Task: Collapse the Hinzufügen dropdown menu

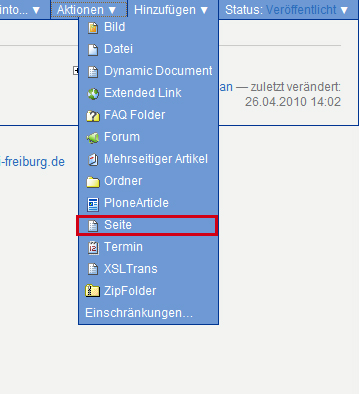Action: tap(171, 10)
